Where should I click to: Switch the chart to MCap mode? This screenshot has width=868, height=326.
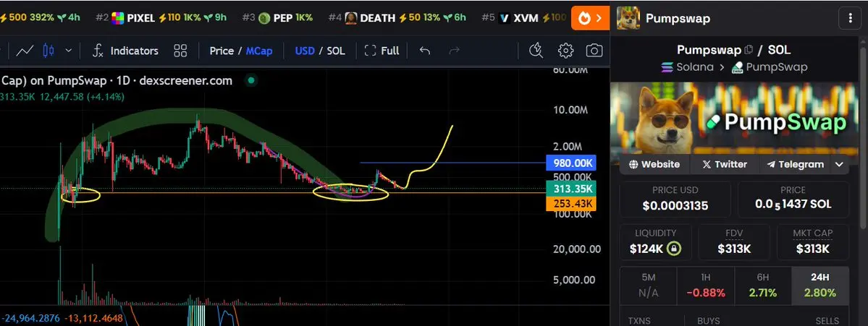(259, 51)
